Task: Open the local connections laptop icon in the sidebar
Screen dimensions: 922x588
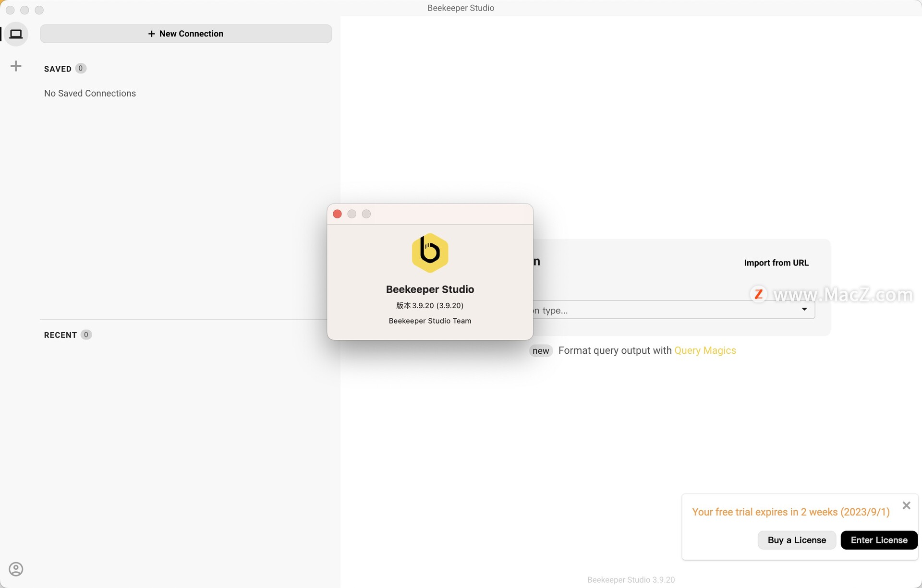Action: 16,34
